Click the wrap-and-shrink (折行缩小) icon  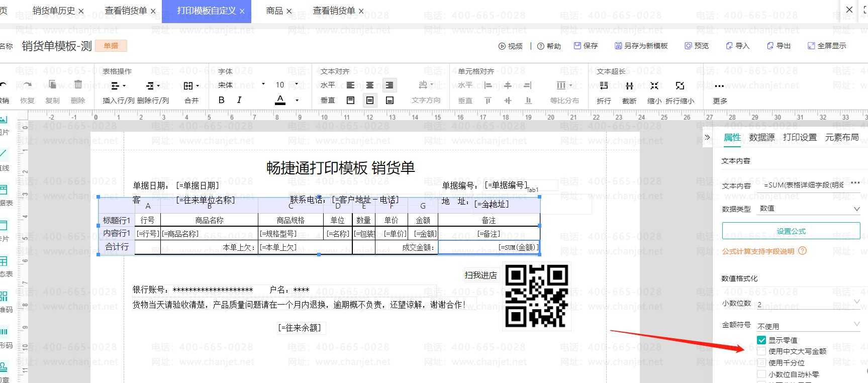pyautogui.click(x=680, y=85)
